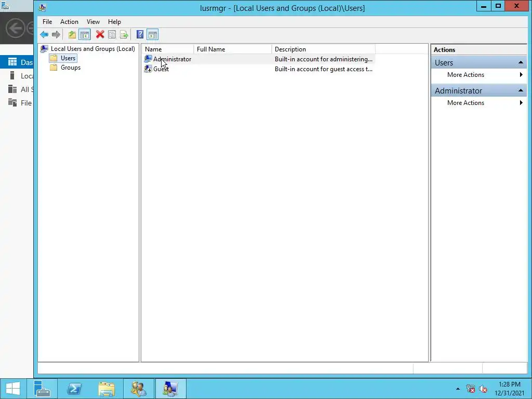532x399 pixels.
Task: Open the Windows Start button
Action: 13,389
